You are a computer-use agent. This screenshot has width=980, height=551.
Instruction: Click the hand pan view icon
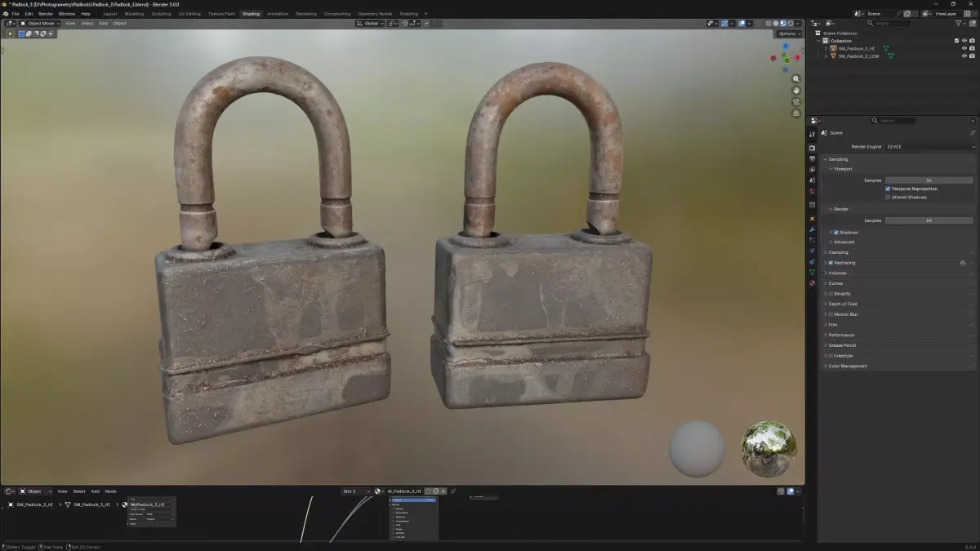pos(796,91)
